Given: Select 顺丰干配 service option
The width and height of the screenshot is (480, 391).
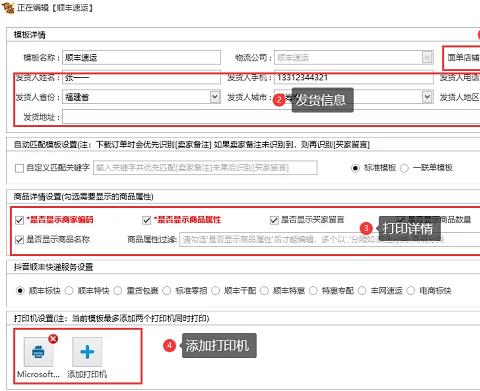Looking at the screenshot, I should (215, 291).
